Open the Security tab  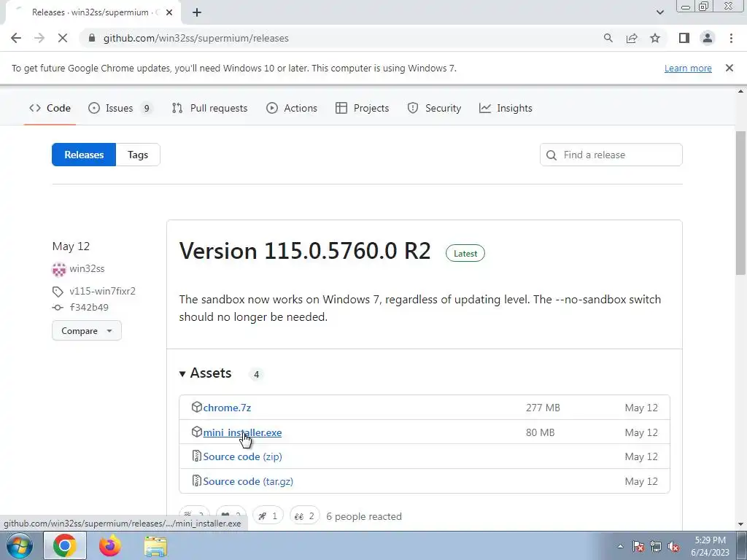tap(434, 108)
